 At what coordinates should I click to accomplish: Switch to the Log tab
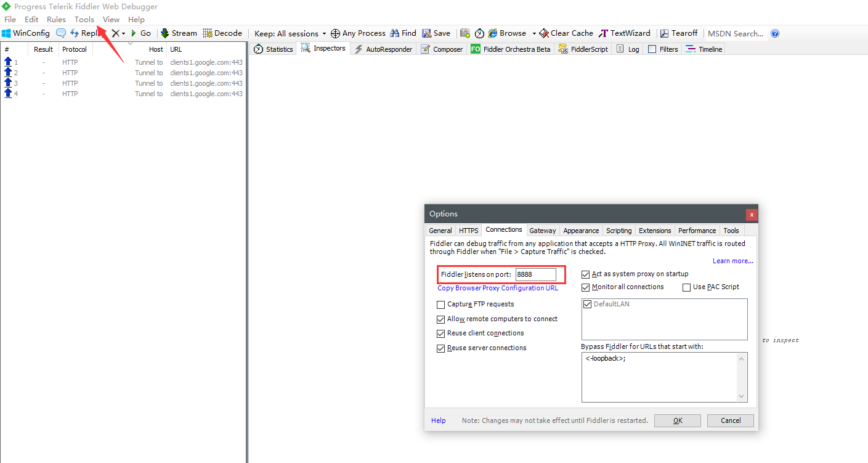(x=628, y=49)
